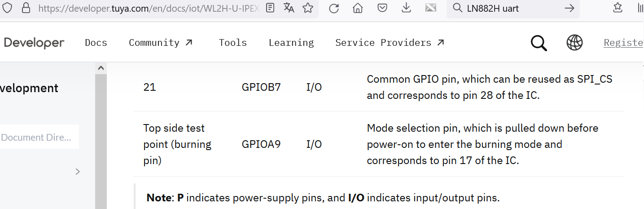The image size is (644, 209).
Task: Click the translate page icon
Action: [289, 8]
